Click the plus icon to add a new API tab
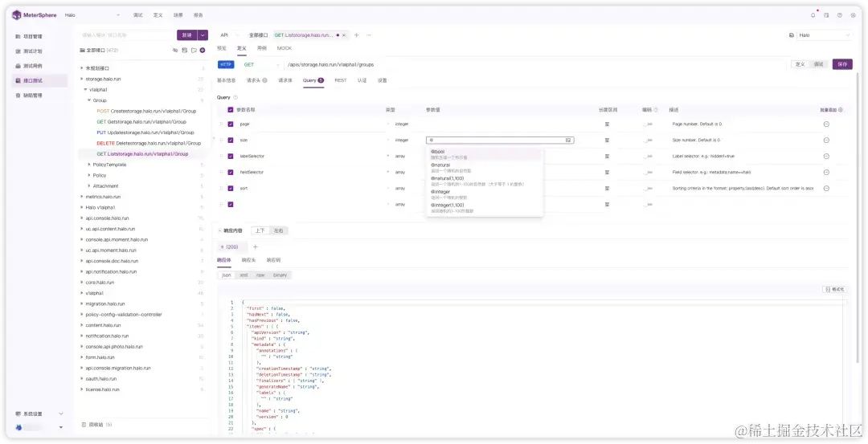 [x=357, y=35]
